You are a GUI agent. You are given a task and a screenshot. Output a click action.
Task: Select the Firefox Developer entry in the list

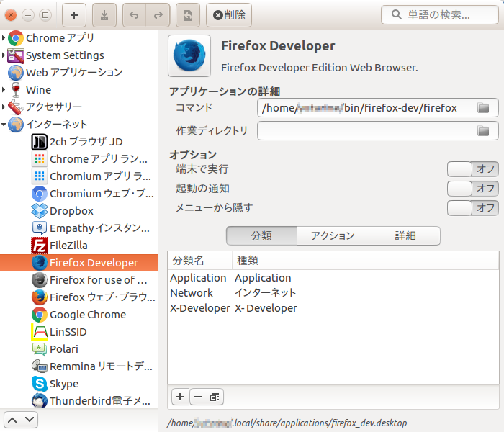coord(78,263)
